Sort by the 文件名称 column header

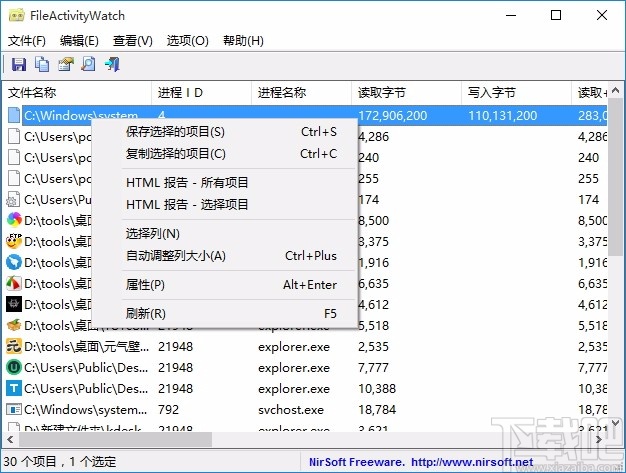[77, 93]
